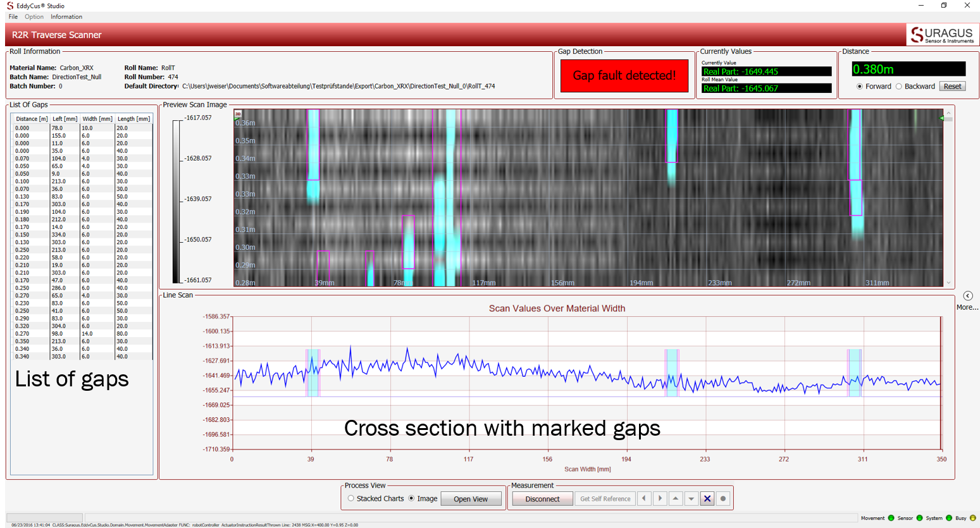Screen dimensions: 980x528
Task: Click the status bar progress field
Action: click(x=44, y=518)
